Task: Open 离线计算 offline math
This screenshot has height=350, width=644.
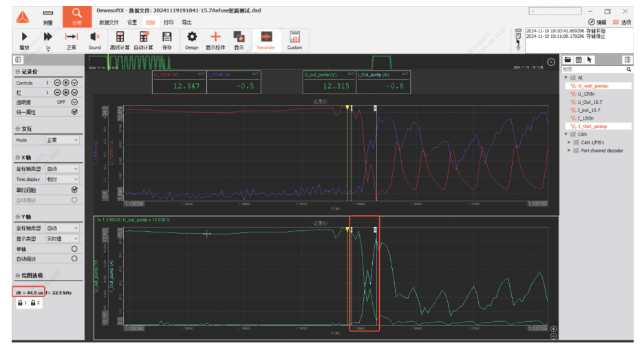Action: click(x=120, y=41)
